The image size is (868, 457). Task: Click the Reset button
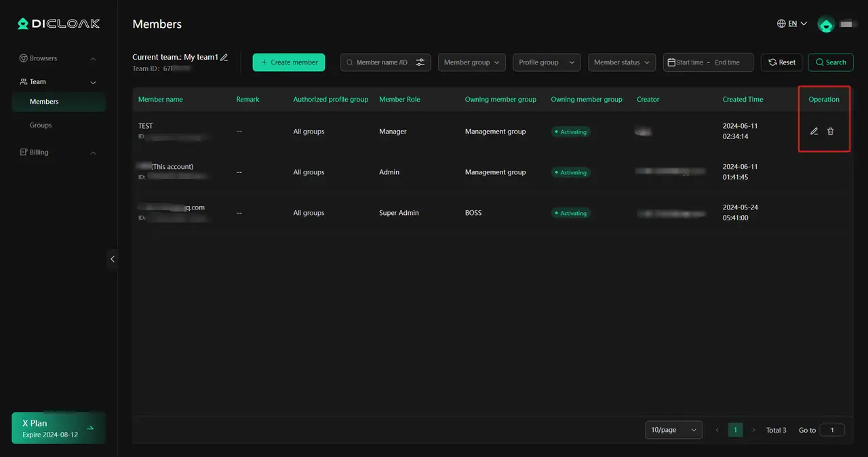[781, 62]
